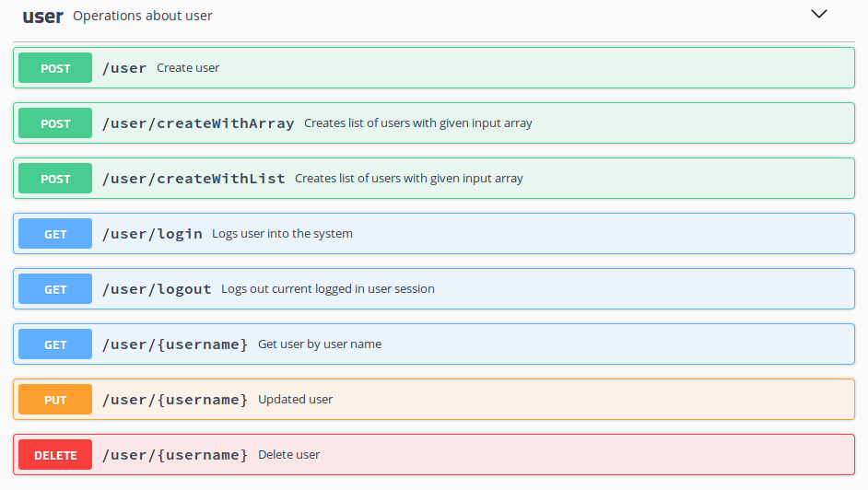This screenshot has width=868, height=490.
Task: Click 'Updated user' summary text
Action: point(295,400)
